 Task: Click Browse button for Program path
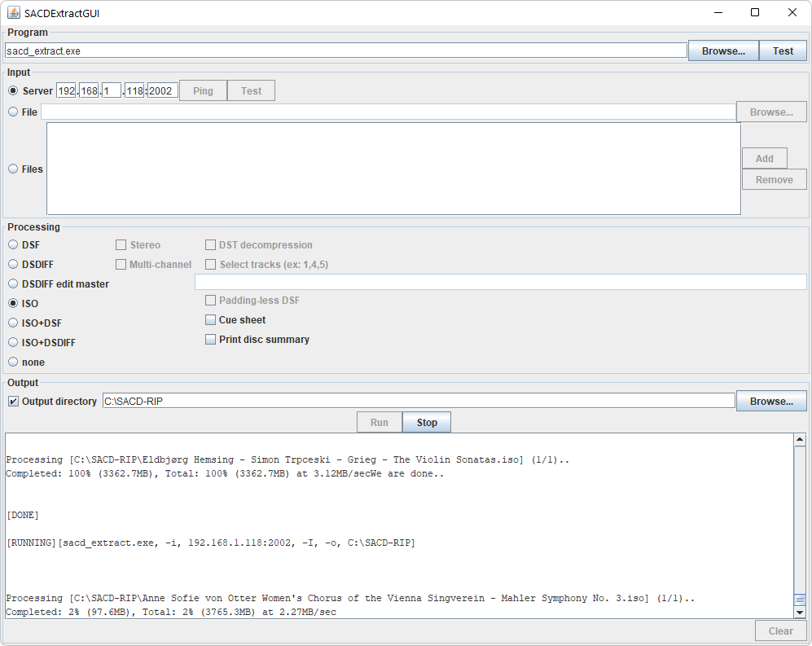(x=723, y=51)
